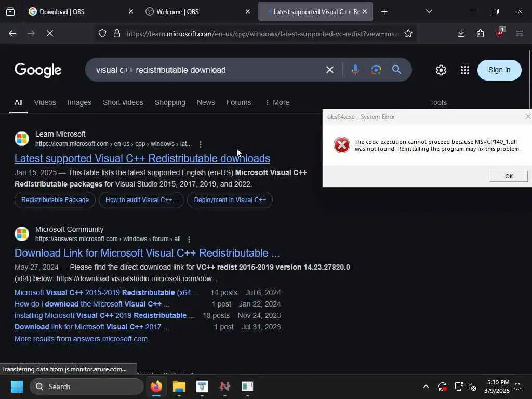Open Google quick settings gear
The width and height of the screenshot is (532, 399).
[x=441, y=70]
